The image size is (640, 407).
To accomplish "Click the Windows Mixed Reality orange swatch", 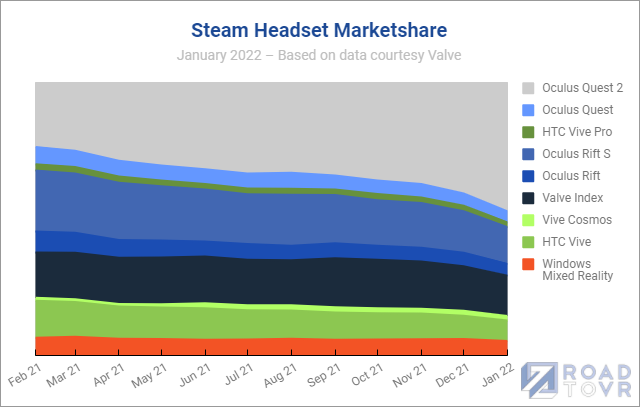I will (528, 264).
